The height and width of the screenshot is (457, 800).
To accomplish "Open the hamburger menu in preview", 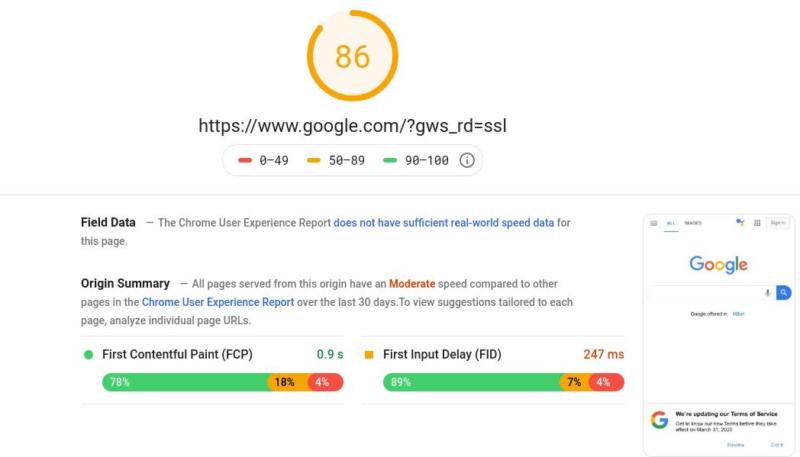I will pos(654,223).
